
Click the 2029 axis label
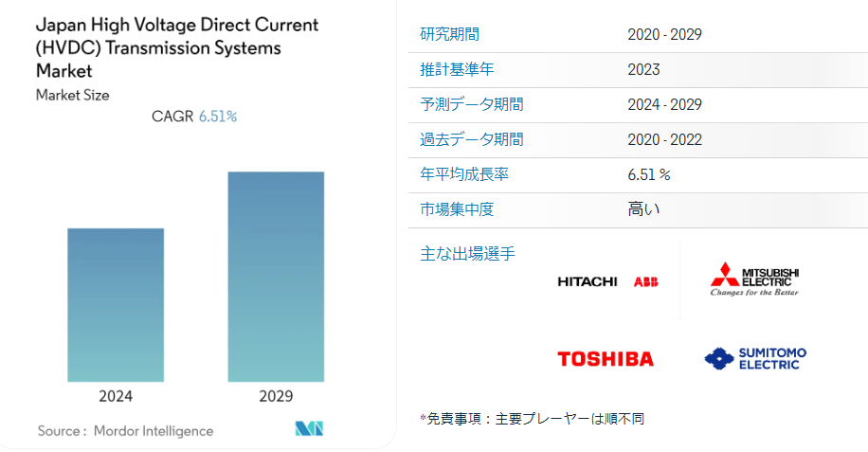tap(276, 396)
